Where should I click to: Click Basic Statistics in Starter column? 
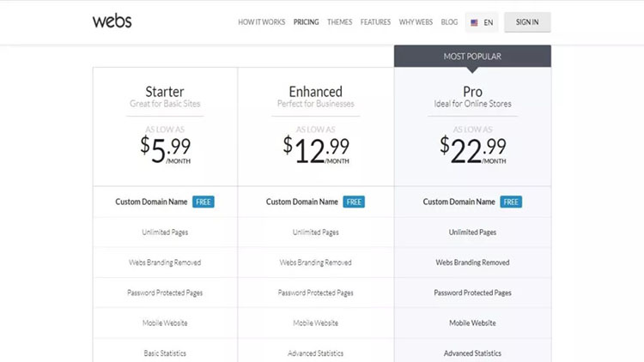point(165,353)
